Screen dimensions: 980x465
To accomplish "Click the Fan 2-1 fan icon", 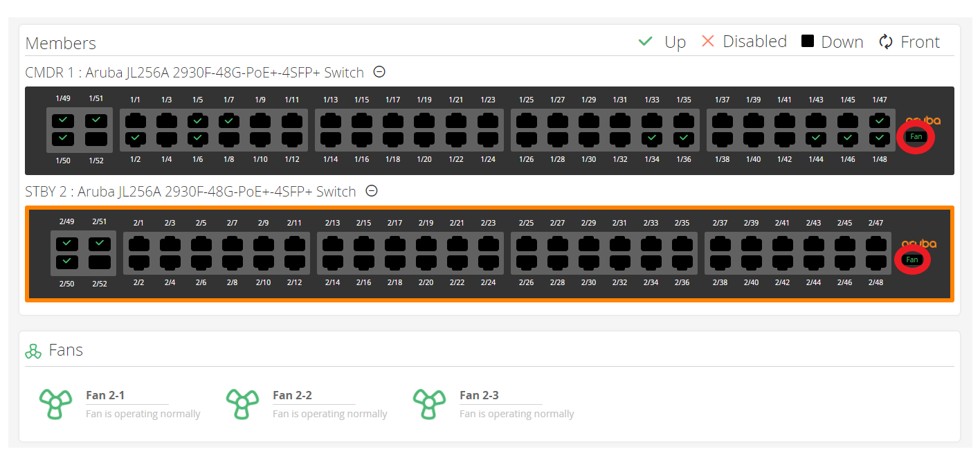I will pyautogui.click(x=55, y=404).
